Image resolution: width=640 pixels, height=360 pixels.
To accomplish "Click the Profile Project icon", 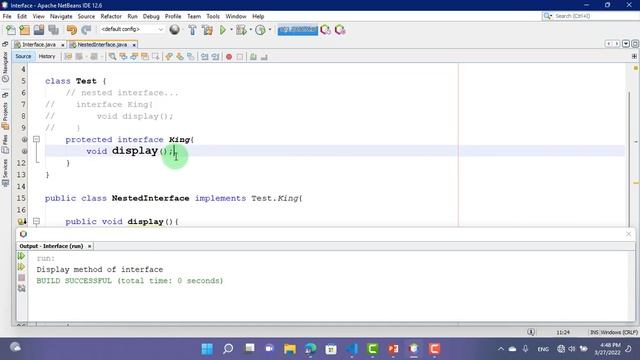I will pos(260,30).
